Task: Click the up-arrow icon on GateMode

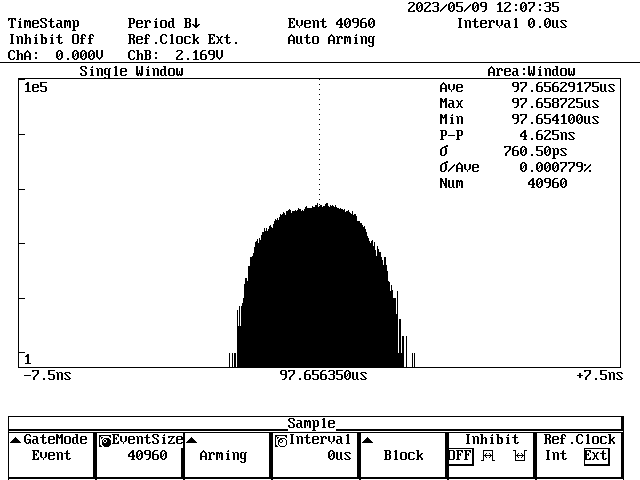Action: [15, 440]
